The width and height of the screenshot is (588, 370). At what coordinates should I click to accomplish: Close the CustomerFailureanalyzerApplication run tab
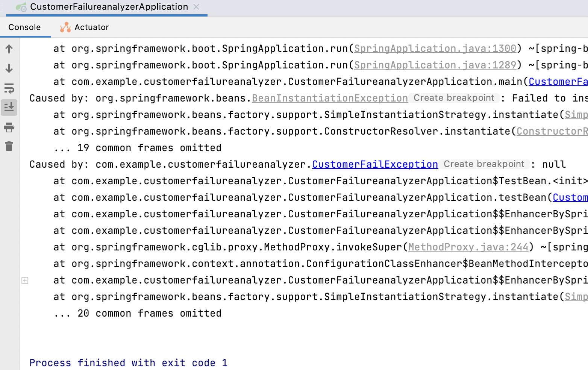pos(196,7)
